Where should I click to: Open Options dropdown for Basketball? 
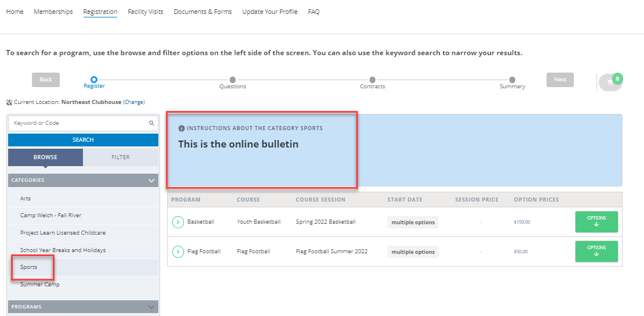click(x=596, y=222)
